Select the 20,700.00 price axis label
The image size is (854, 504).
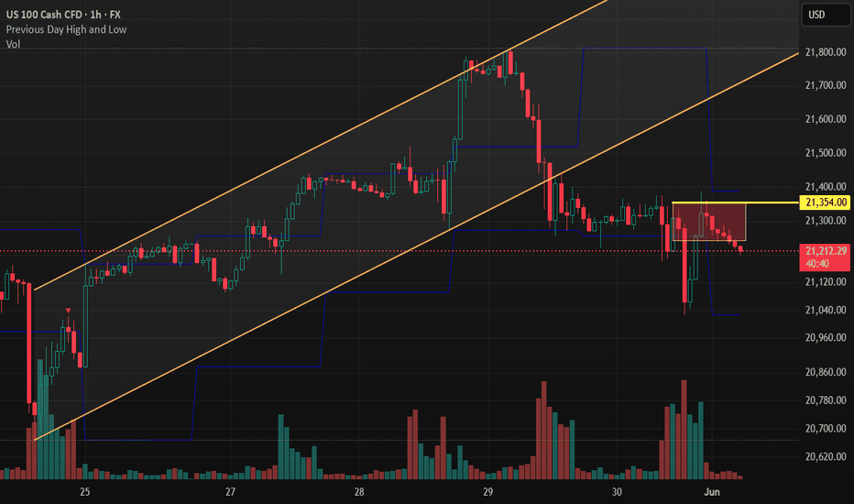point(826,429)
